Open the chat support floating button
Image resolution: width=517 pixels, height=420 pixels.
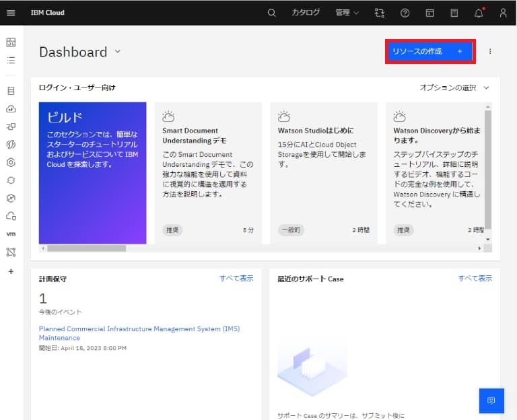coord(491,400)
